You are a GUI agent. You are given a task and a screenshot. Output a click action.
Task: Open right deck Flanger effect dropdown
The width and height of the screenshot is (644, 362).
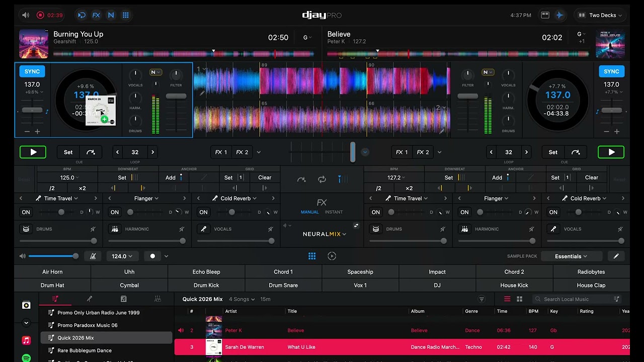(497, 199)
